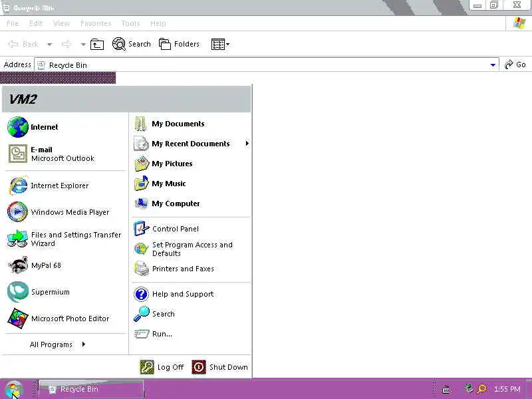Select Recycle Bin taskbar button
The width and height of the screenshot is (532, 399).
coord(91,389)
